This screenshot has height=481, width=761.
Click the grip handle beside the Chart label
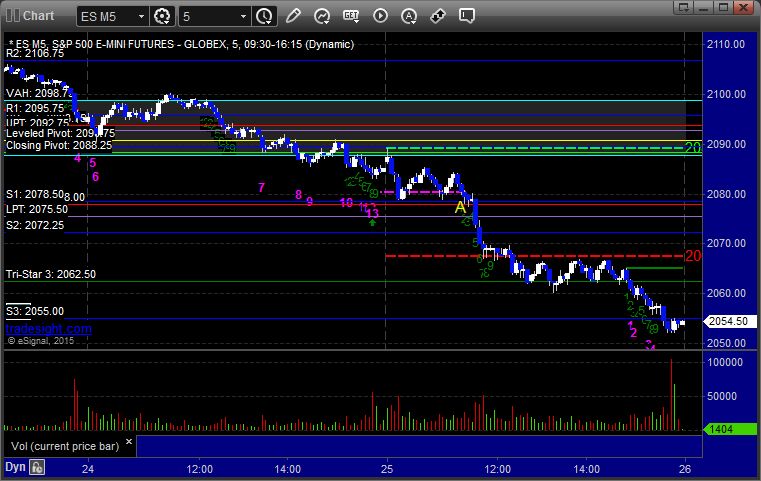tap(13, 16)
